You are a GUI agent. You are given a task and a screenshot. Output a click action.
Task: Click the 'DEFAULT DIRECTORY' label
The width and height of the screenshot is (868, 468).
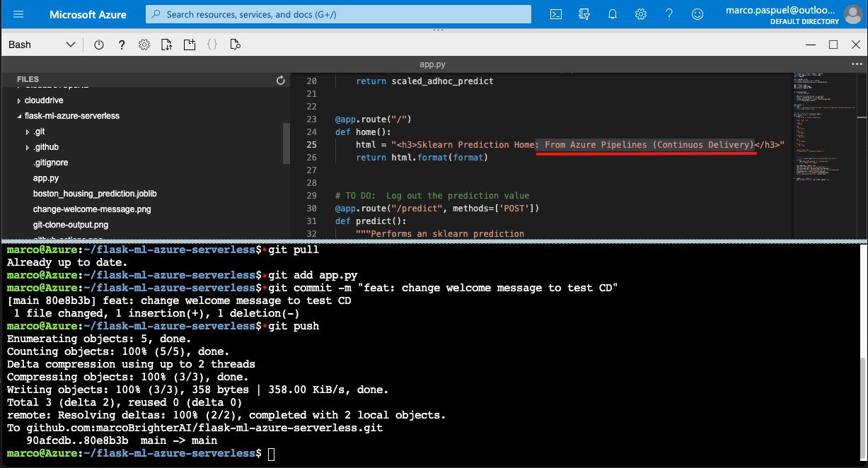(804, 22)
